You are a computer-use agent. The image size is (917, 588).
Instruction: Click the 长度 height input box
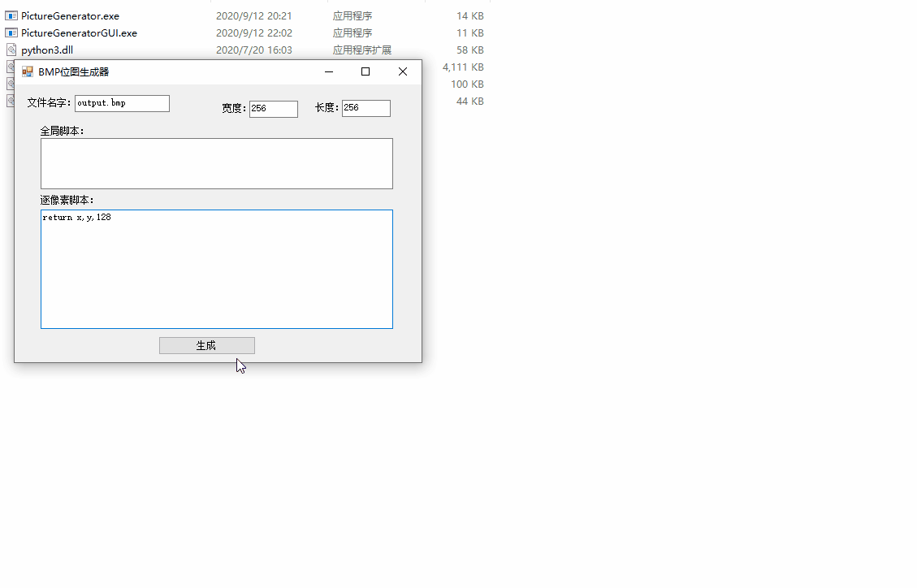366,108
